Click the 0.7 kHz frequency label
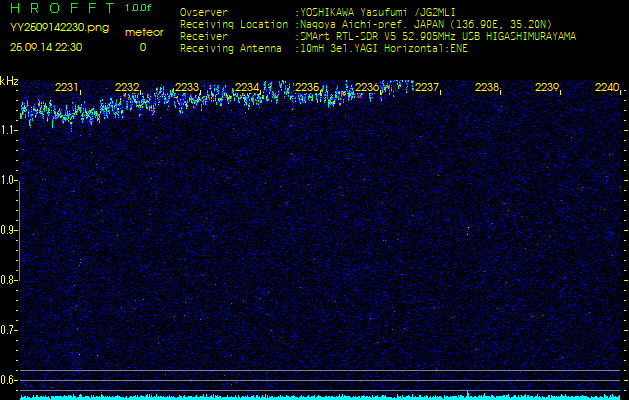 pos(8,330)
